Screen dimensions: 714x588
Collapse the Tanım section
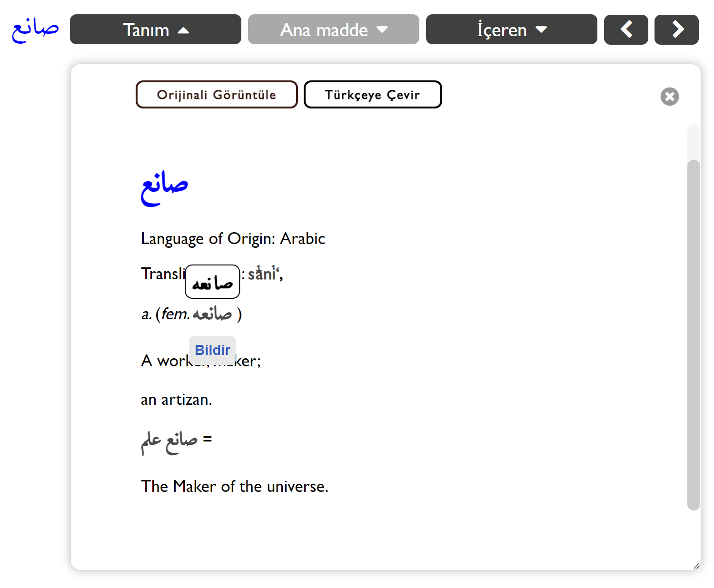[x=156, y=29]
